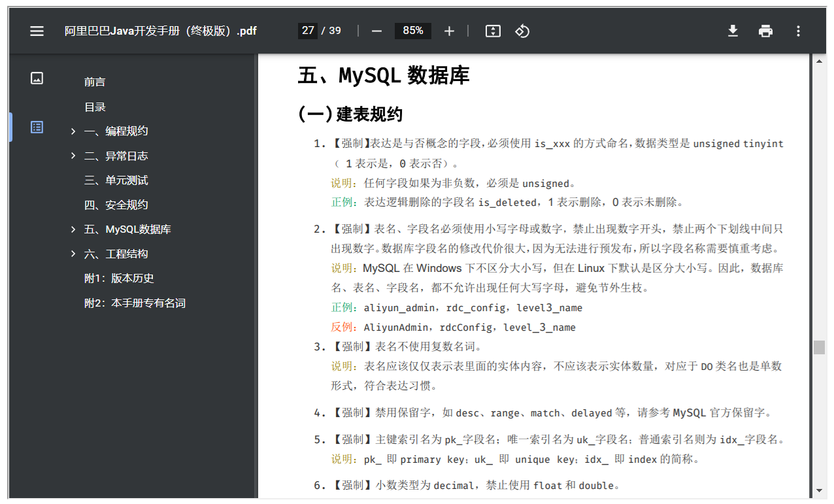Go to 目录 in the outline
This screenshot has width=834, height=504.
tap(95, 107)
